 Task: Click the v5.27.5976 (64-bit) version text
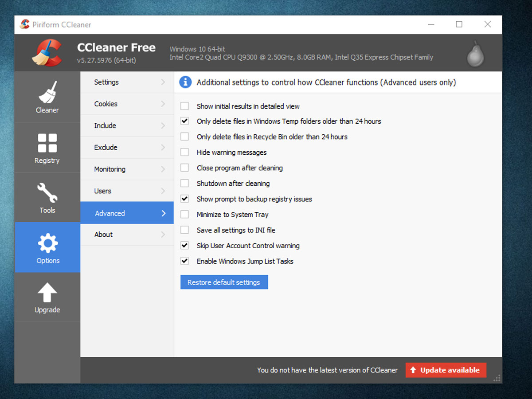(106, 60)
